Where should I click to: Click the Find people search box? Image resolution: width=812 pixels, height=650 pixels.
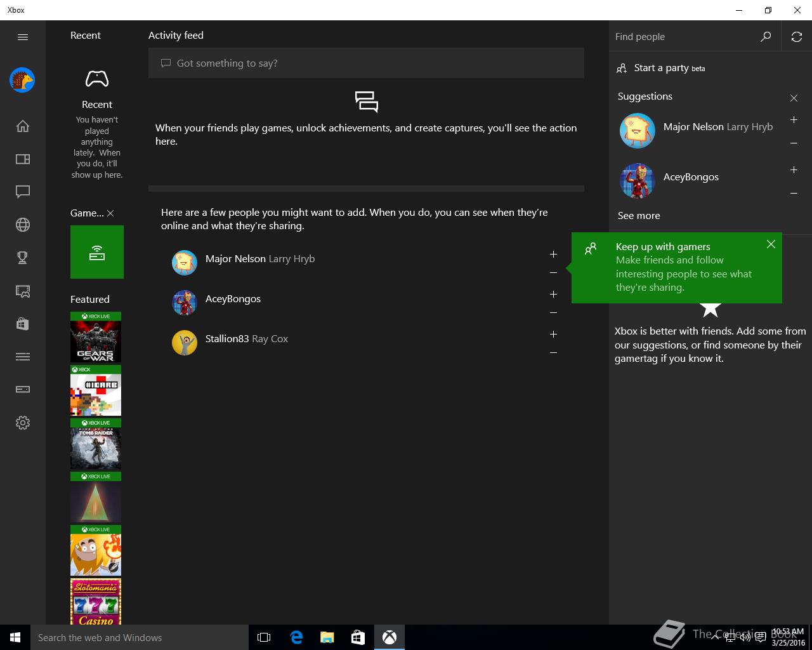point(683,37)
